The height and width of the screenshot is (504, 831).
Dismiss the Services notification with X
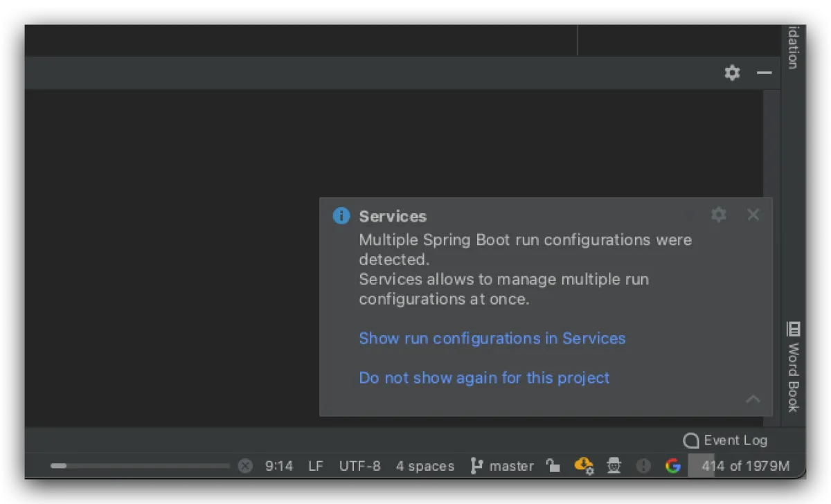[x=753, y=215]
